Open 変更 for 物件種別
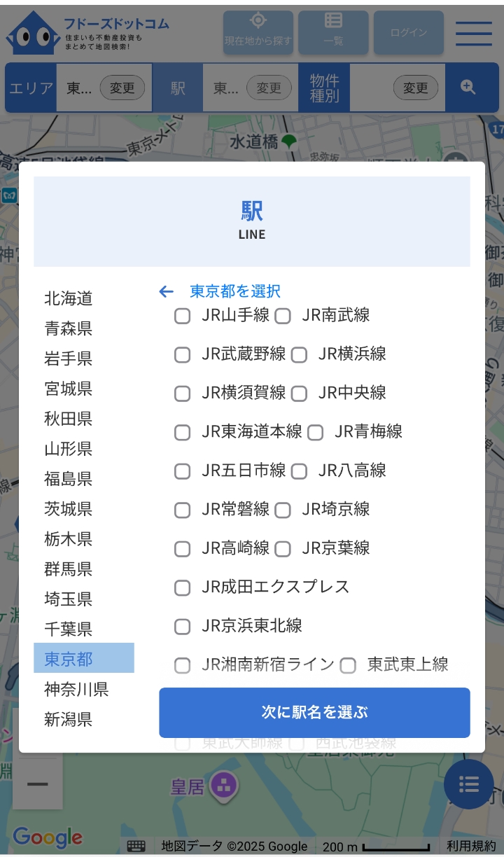Viewport: 504px width, 857px height. coord(416,88)
